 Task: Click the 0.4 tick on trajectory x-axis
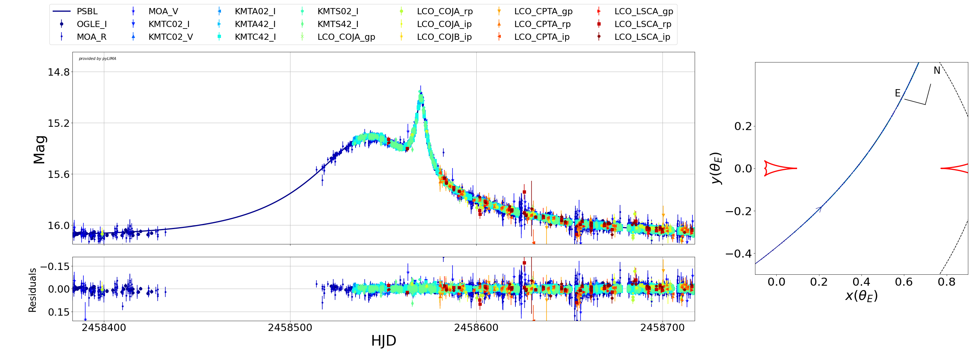coord(861,282)
